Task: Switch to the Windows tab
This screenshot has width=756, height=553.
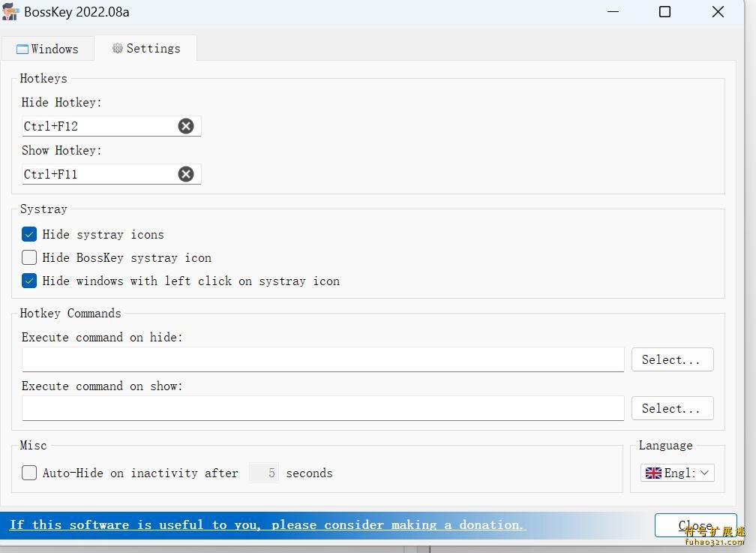Action: (47, 49)
